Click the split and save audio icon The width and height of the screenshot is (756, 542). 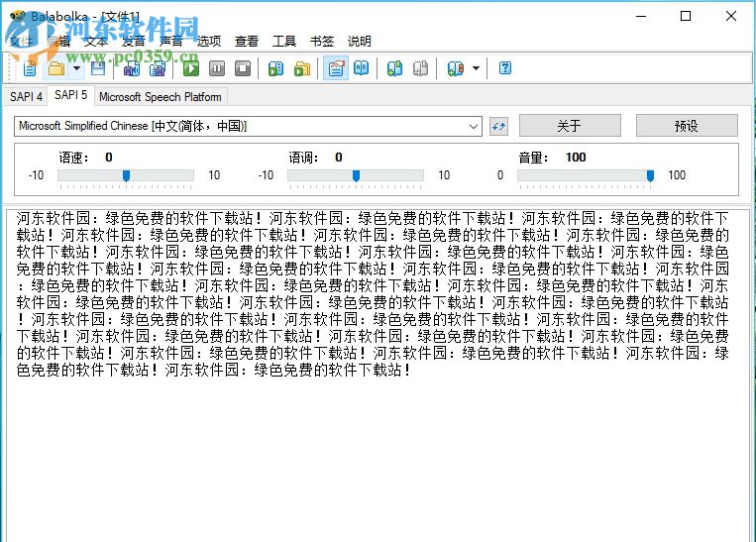(x=158, y=68)
